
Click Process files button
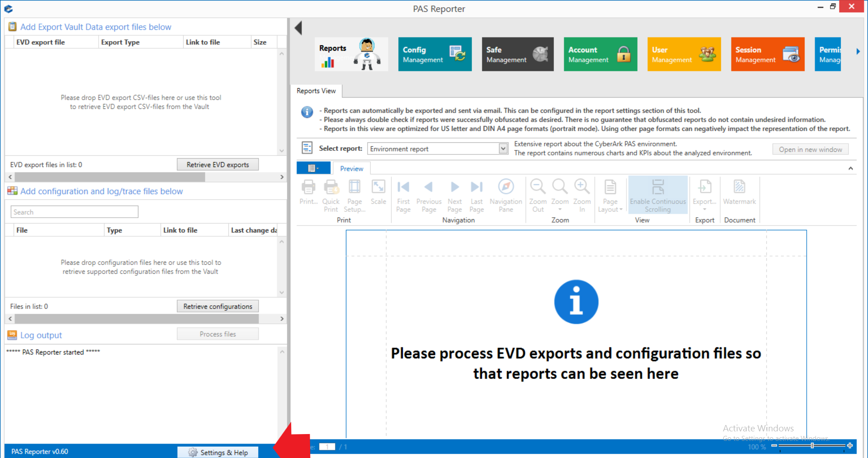tap(217, 334)
